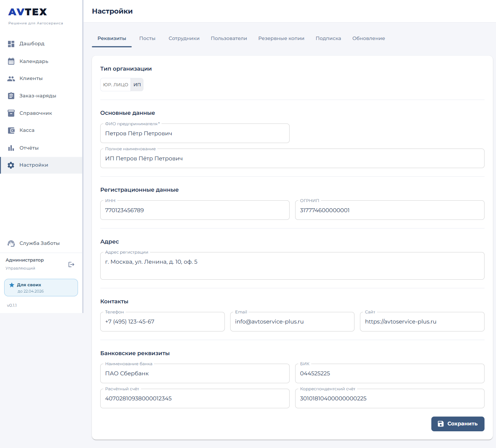Click the Справочник archive box icon

(11, 113)
